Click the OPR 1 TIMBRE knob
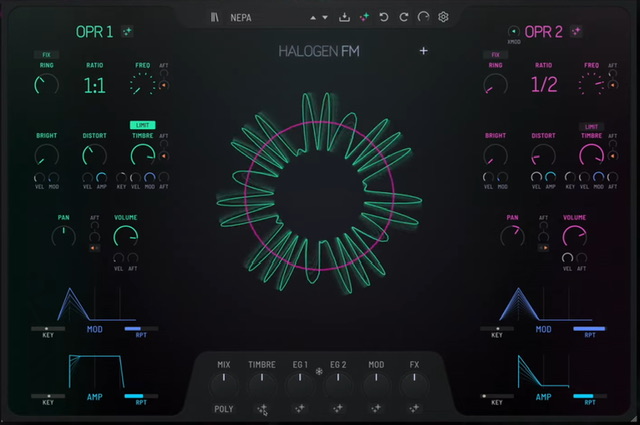 (x=142, y=156)
